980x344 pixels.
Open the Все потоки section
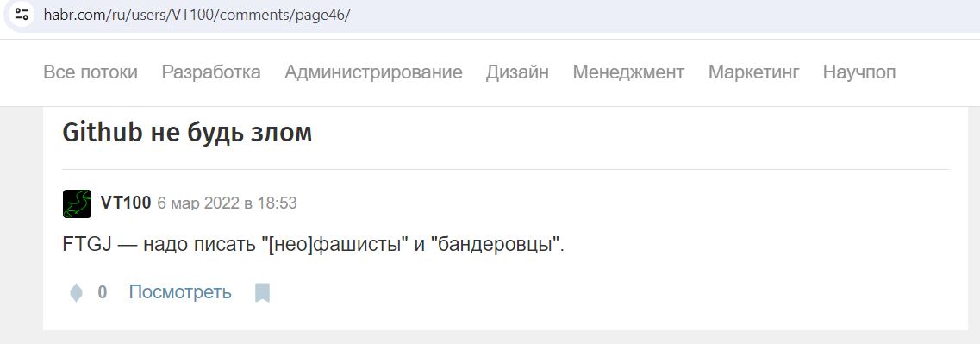[91, 72]
